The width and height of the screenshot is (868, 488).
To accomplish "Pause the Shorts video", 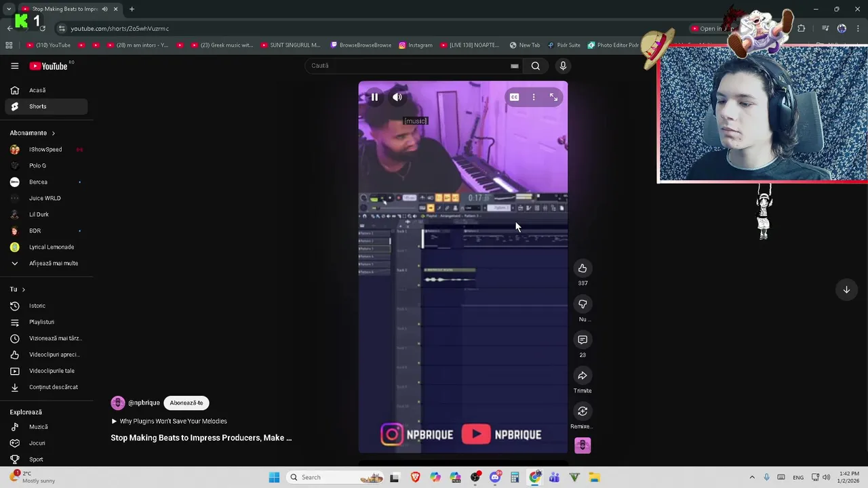I will pyautogui.click(x=374, y=97).
